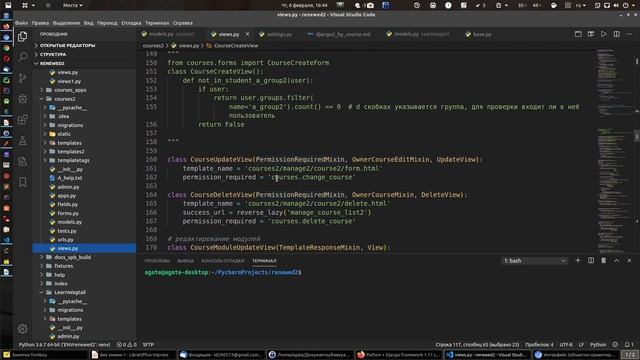This screenshot has width=640, height=360.
Task: Open forms.py in the file tree
Action: [x=68, y=213]
